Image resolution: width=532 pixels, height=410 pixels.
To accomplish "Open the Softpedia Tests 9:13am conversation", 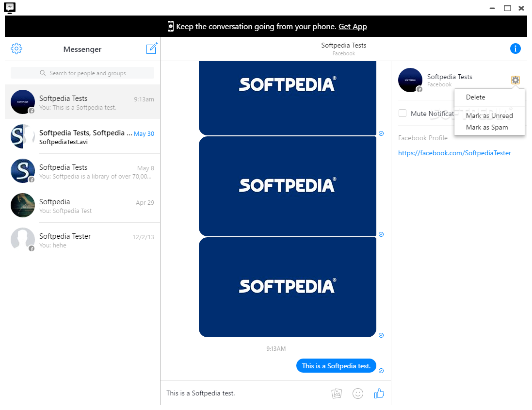I will (x=82, y=102).
